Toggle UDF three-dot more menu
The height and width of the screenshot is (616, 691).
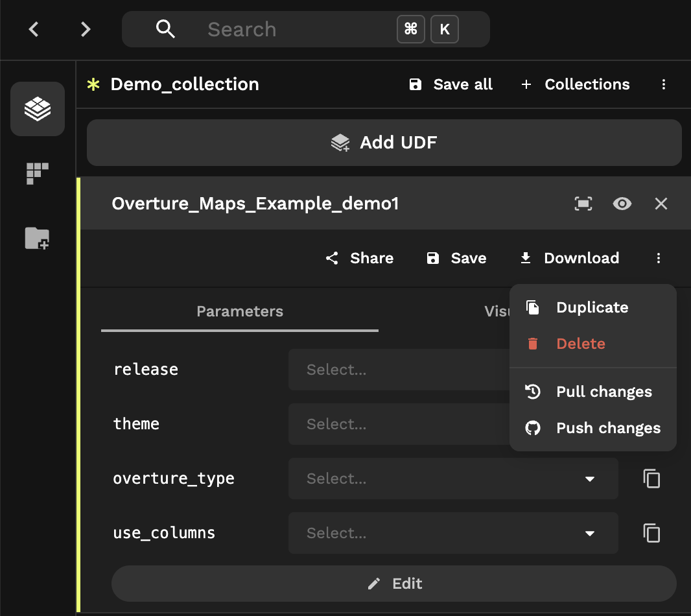point(659,258)
